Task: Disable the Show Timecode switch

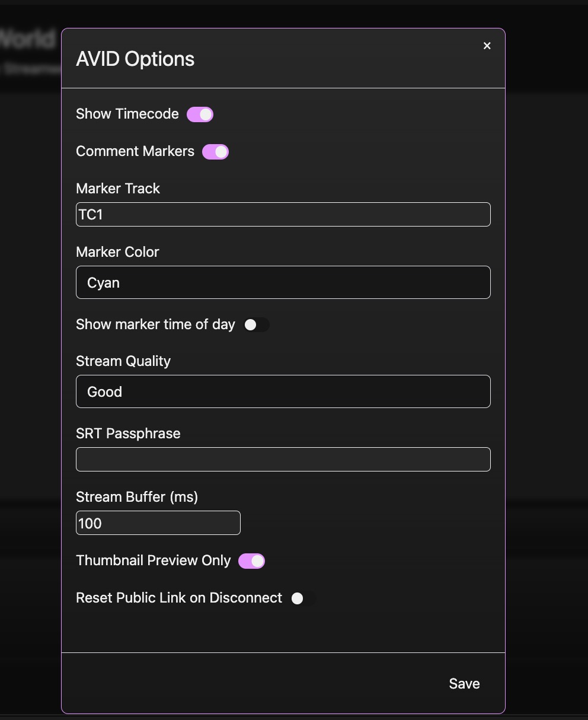Action: (x=200, y=114)
